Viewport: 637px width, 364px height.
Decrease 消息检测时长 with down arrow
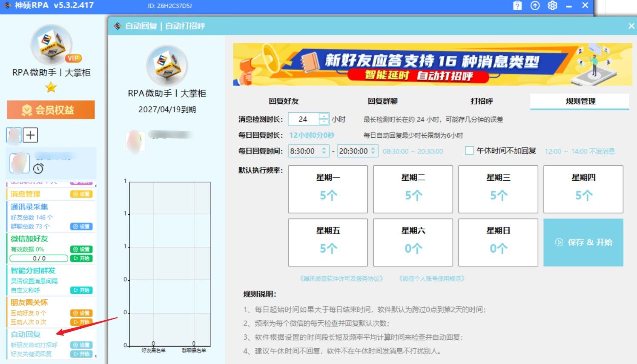pos(324,122)
